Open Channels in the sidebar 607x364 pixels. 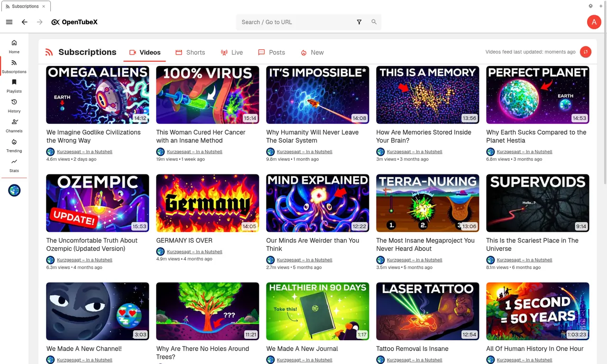point(14,125)
